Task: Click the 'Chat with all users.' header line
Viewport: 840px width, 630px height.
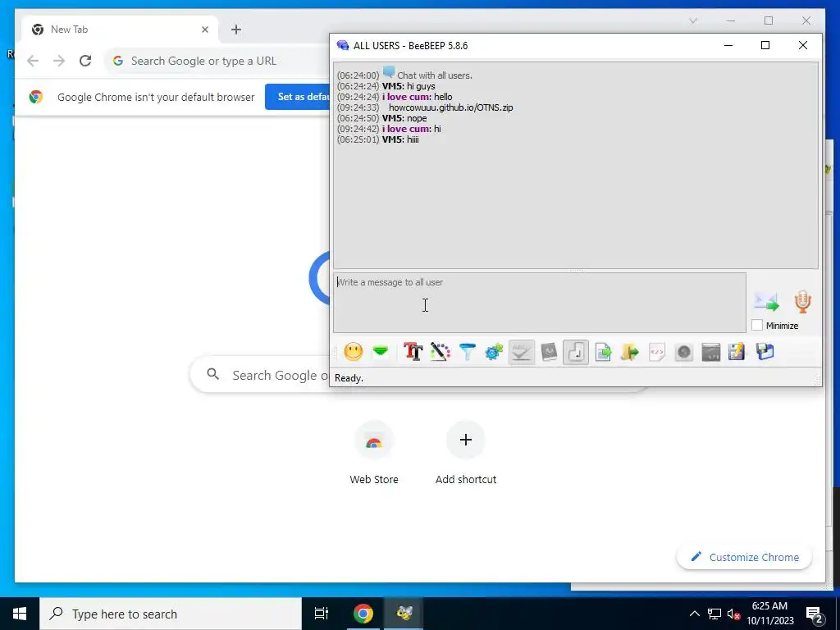Action: (435, 75)
